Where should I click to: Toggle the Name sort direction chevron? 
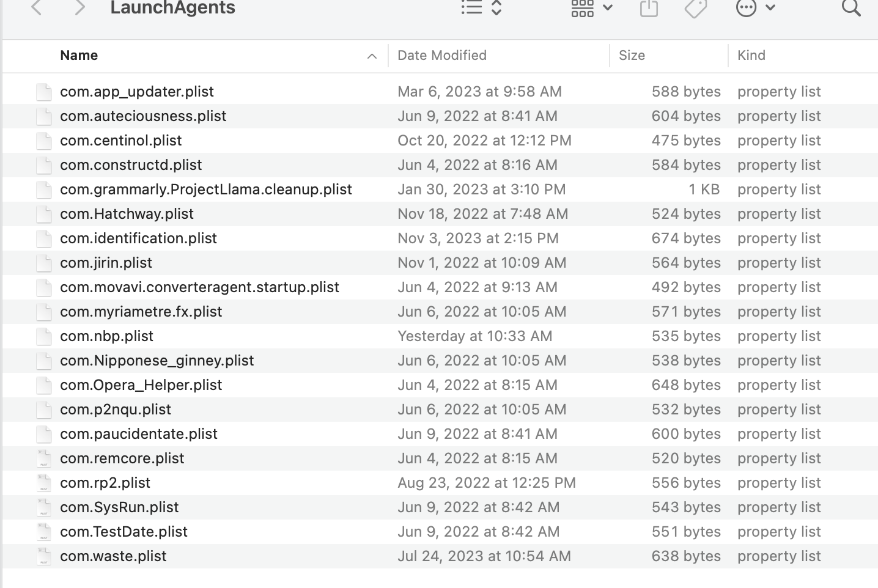click(372, 56)
